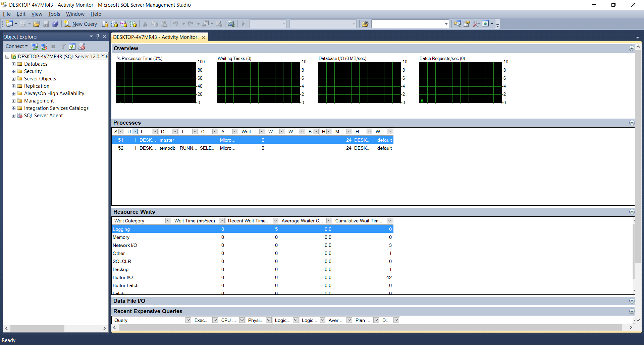Image resolution: width=644 pixels, height=345 pixels.
Task: Click the Cut scissors icon
Action: click(145, 24)
